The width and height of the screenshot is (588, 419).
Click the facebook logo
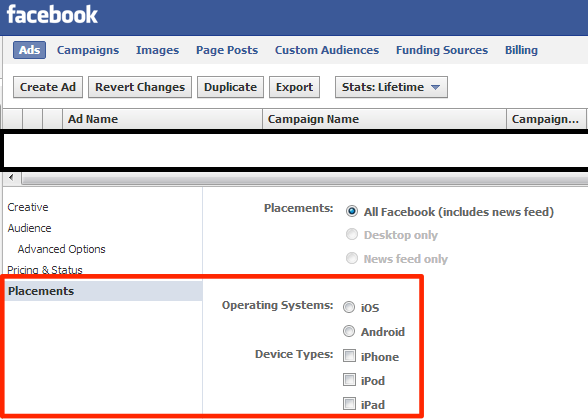click(x=52, y=15)
